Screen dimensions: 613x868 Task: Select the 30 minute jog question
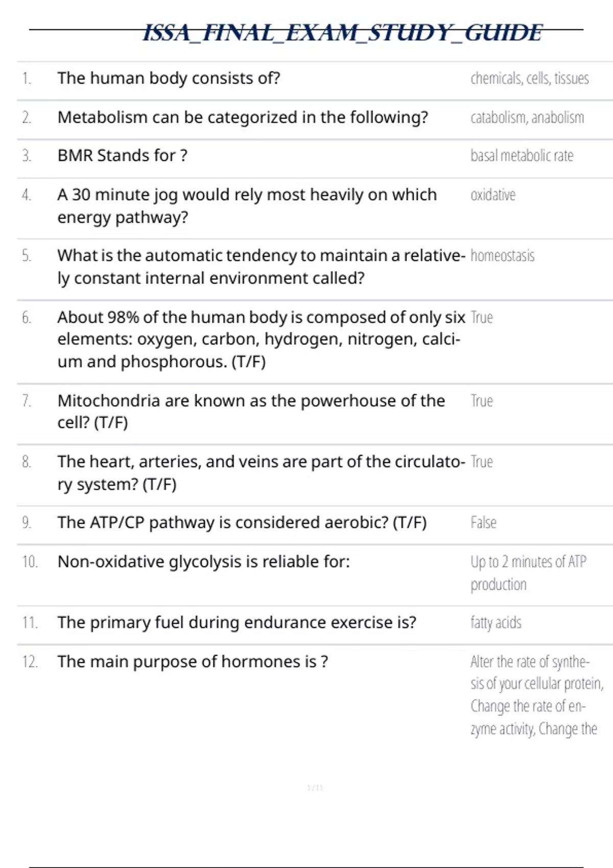(x=247, y=206)
